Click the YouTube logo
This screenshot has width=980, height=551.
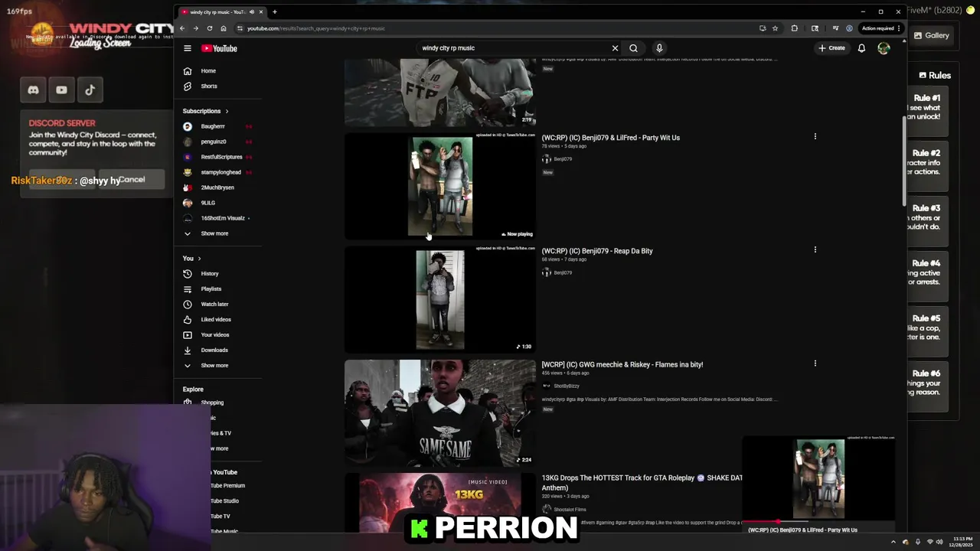220,48
